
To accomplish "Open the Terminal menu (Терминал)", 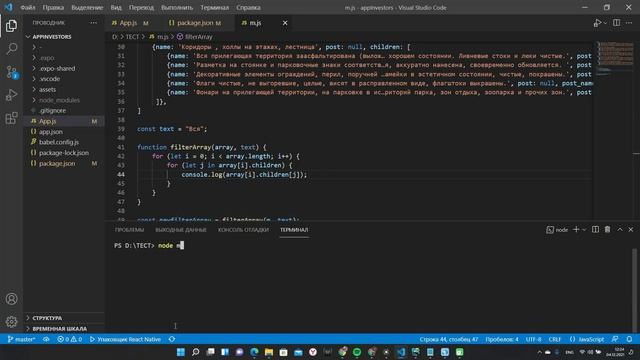I will tap(214, 7).
